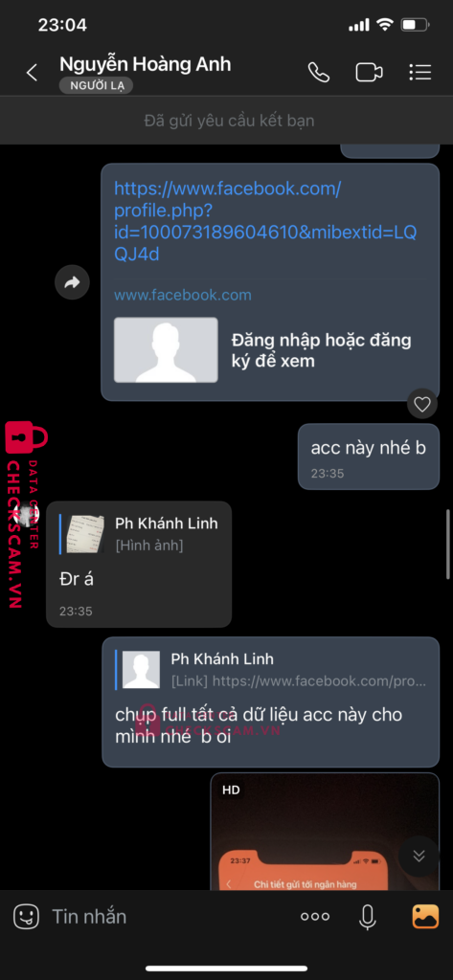Open the www.facebook.com link preview card

[x=269, y=342]
